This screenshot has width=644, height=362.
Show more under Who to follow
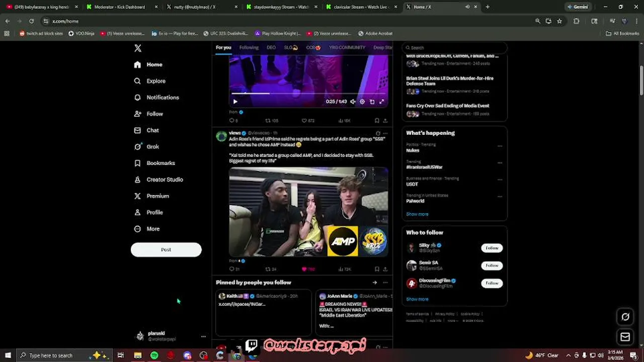pos(417,299)
